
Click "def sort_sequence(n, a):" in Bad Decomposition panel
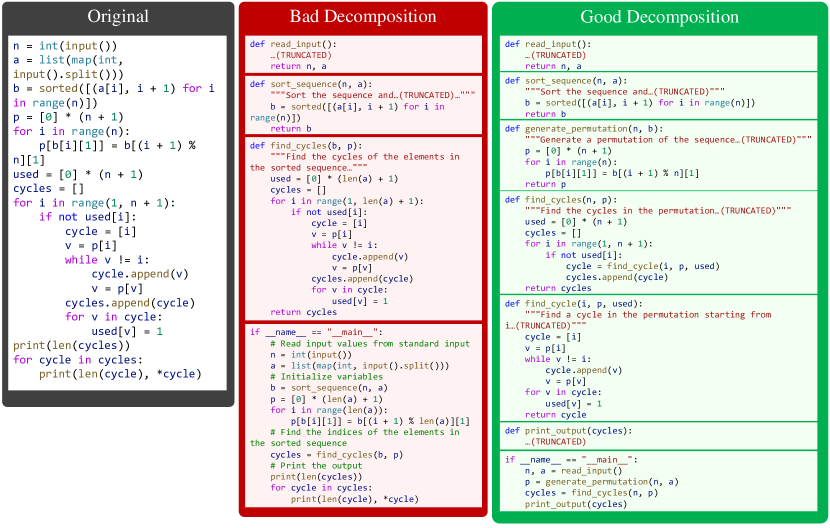(x=311, y=84)
